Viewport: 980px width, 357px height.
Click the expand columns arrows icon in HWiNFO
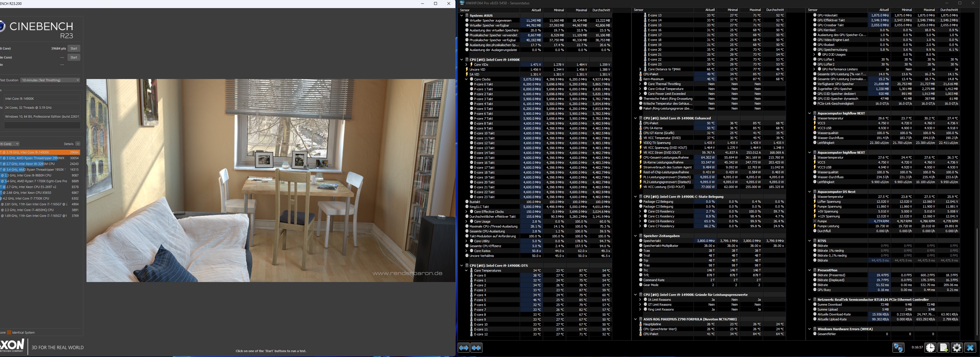(463, 347)
